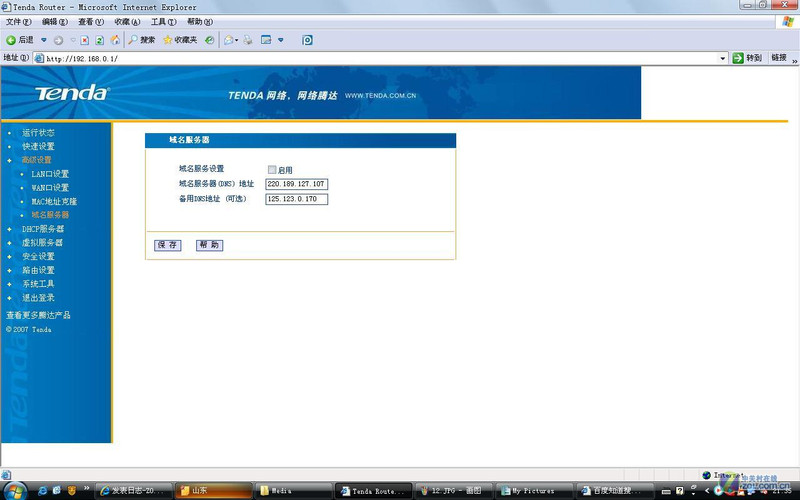Open LAN口设置 in the sidebar
The image size is (800, 500).
coord(50,174)
